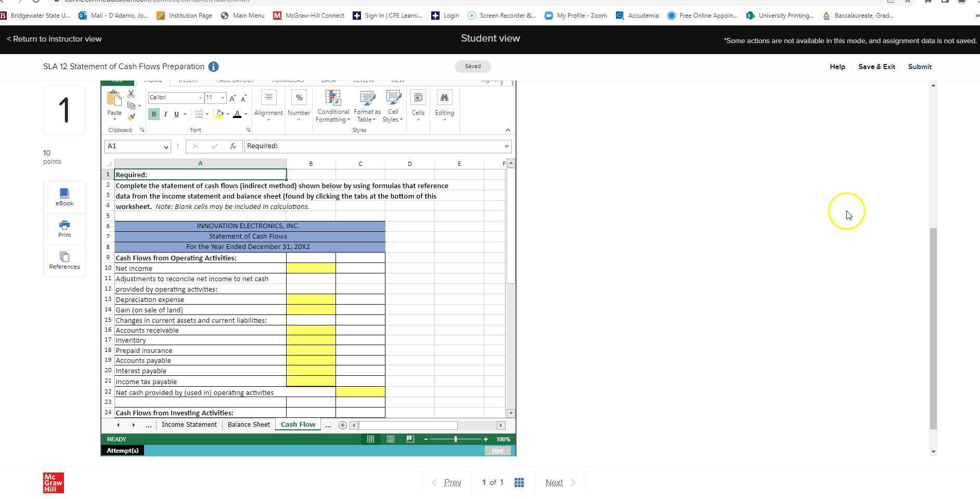Click Save & Exit

[x=876, y=67]
